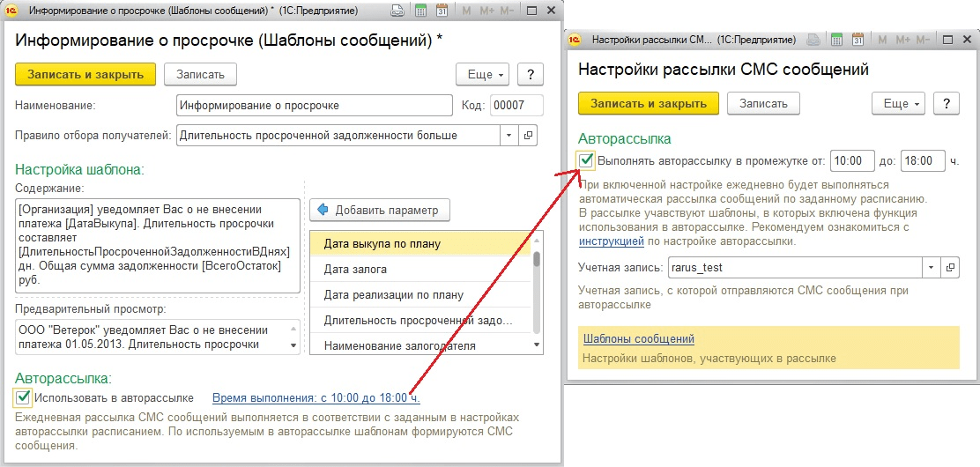Click print icon in SMS settings window title bar
Image resolution: width=980 pixels, height=467 pixels.
point(813,40)
